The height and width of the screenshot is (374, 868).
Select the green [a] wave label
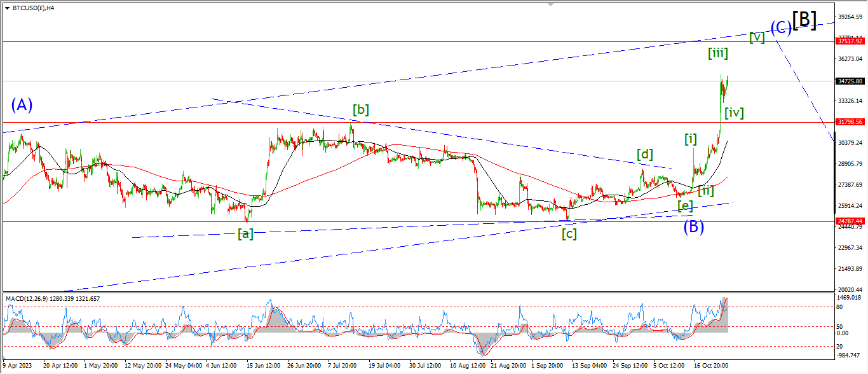[x=245, y=234]
